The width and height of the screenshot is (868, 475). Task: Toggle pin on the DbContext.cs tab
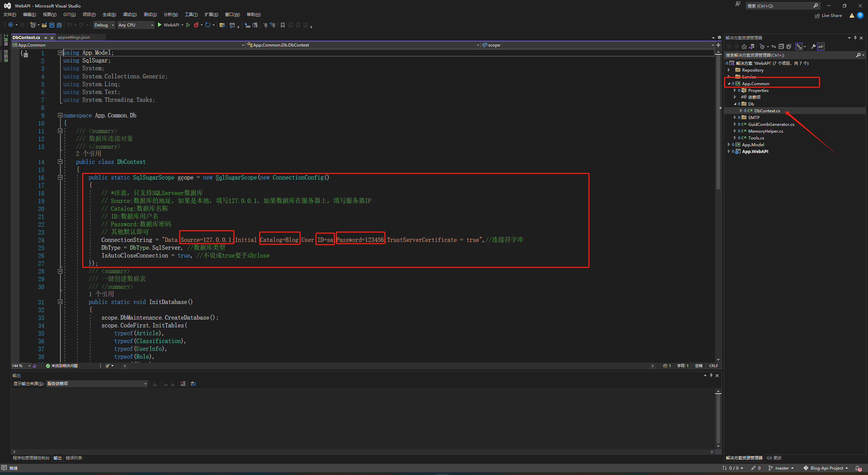click(x=45, y=38)
